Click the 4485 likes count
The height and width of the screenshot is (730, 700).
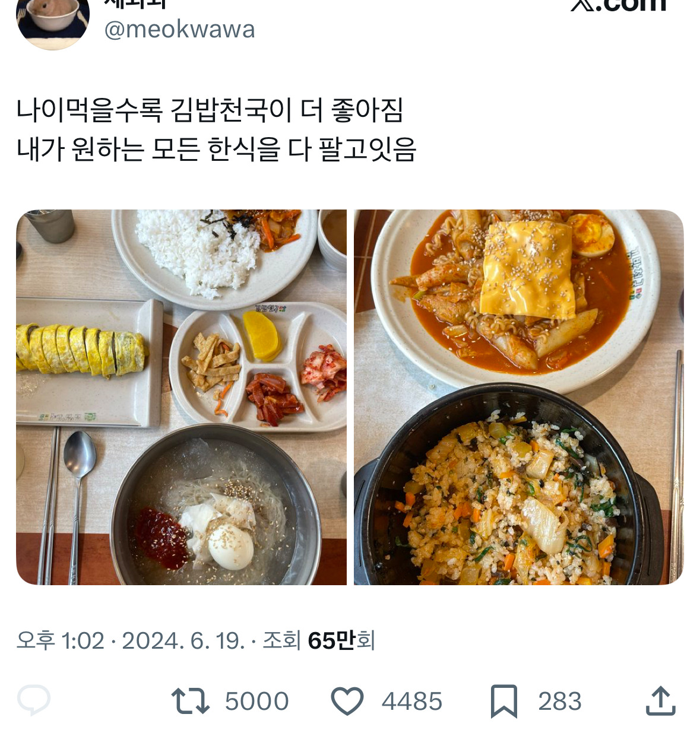(x=412, y=702)
